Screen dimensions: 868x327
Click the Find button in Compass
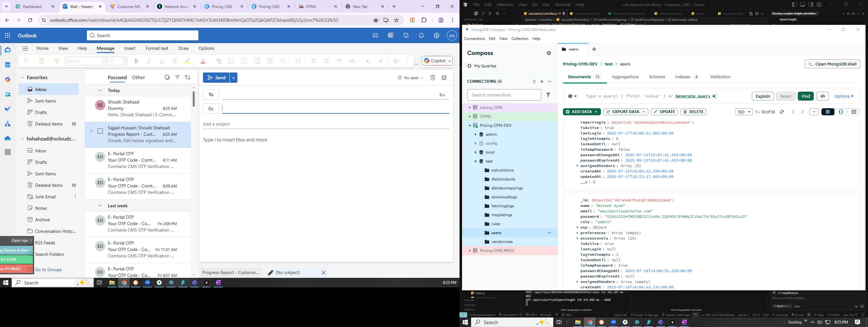pyautogui.click(x=806, y=96)
